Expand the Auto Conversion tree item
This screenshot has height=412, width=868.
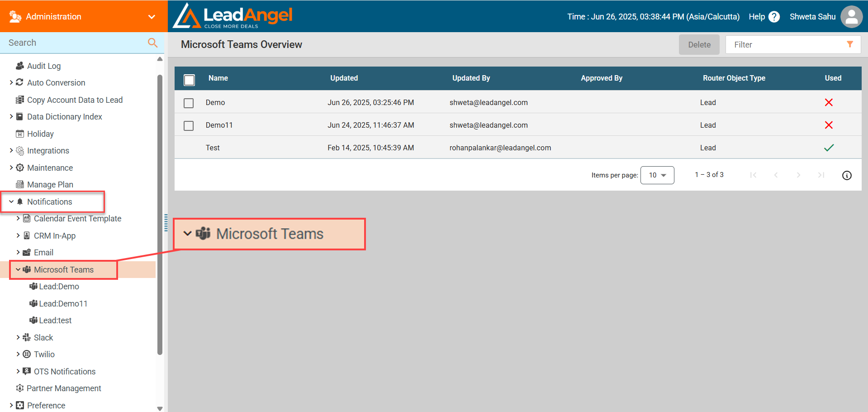point(11,82)
